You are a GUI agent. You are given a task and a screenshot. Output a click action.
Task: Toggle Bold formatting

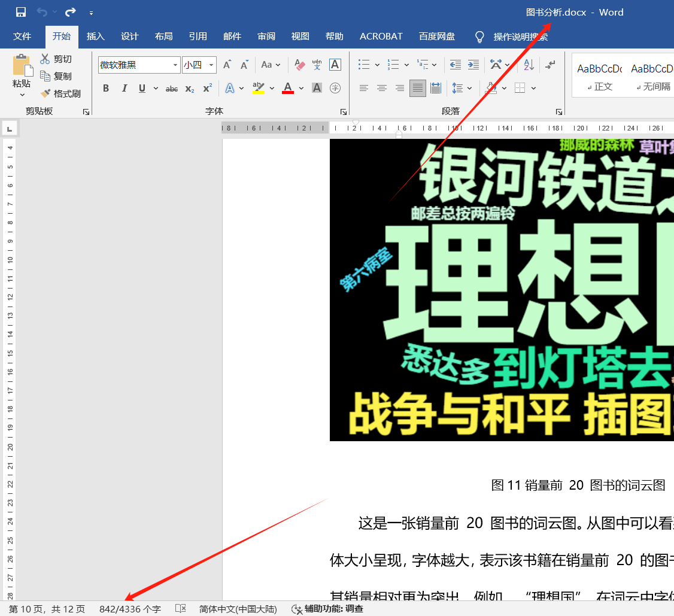106,89
